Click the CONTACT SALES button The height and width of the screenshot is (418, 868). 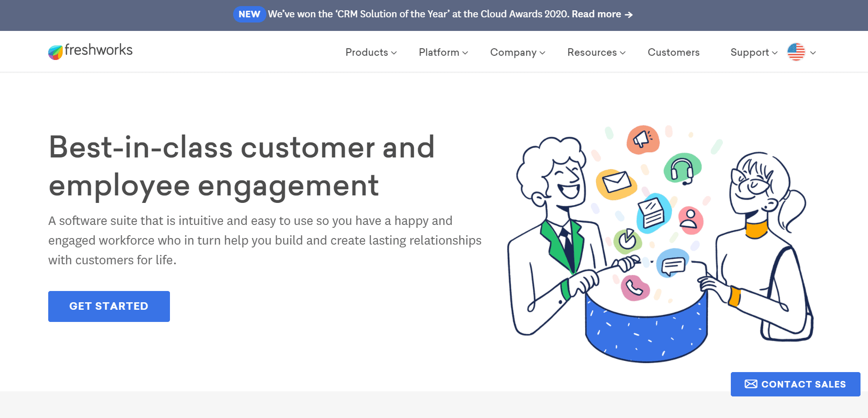(795, 384)
